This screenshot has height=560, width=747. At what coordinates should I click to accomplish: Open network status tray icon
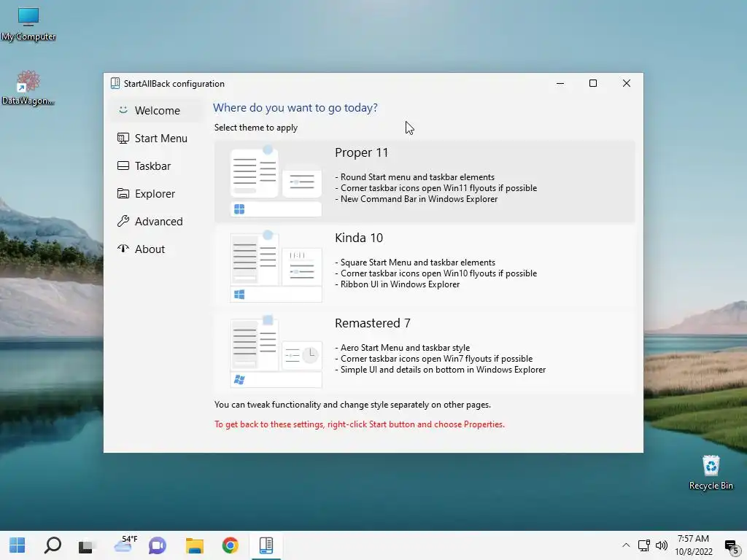point(644,545)
